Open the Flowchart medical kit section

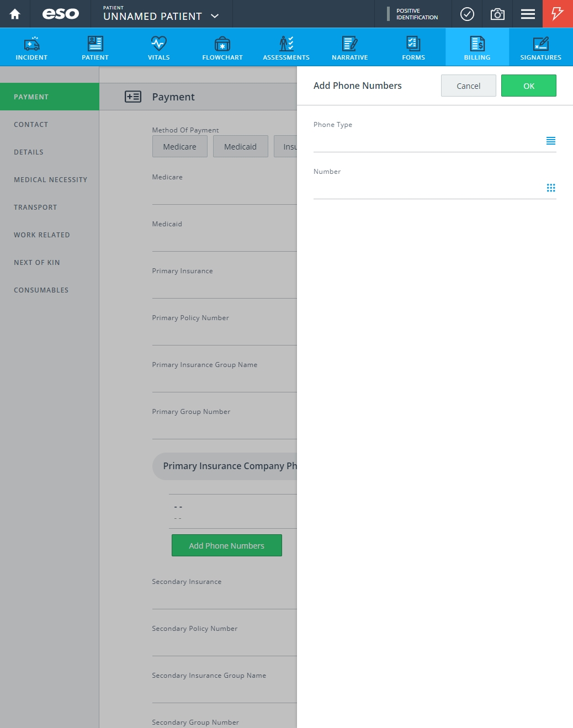[x=222, y=47]
